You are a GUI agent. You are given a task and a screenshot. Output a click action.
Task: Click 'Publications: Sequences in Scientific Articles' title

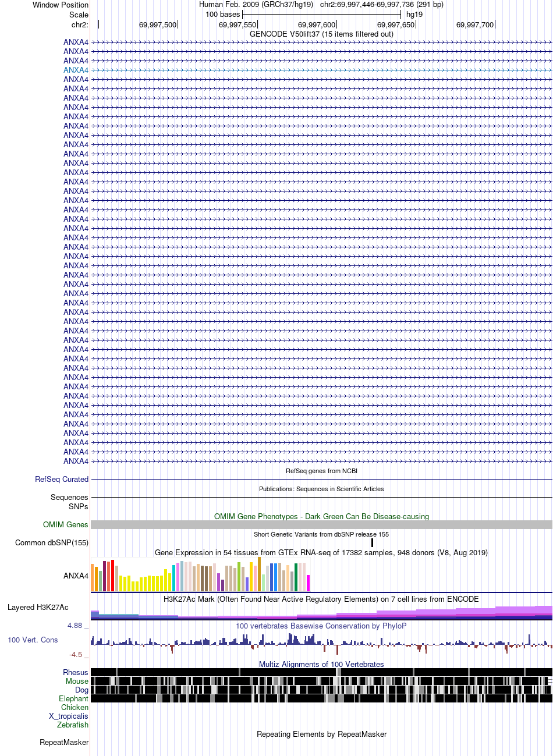(321, 489)
